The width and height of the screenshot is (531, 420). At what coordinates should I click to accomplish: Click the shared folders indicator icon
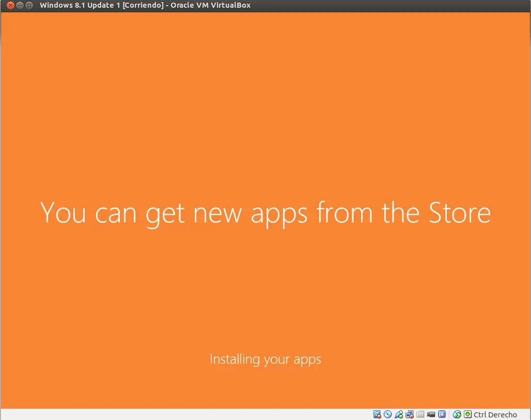click(420, 414)
